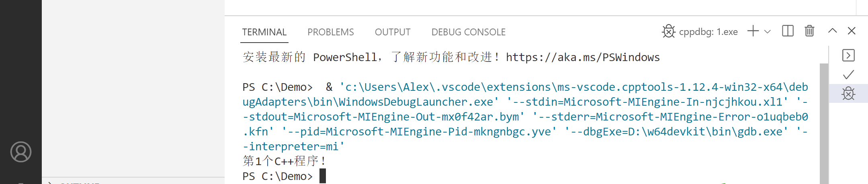This screenshot has width=868, height=184.
Task: Switch to the PROBLEMS tab
Action: (331, 32)
